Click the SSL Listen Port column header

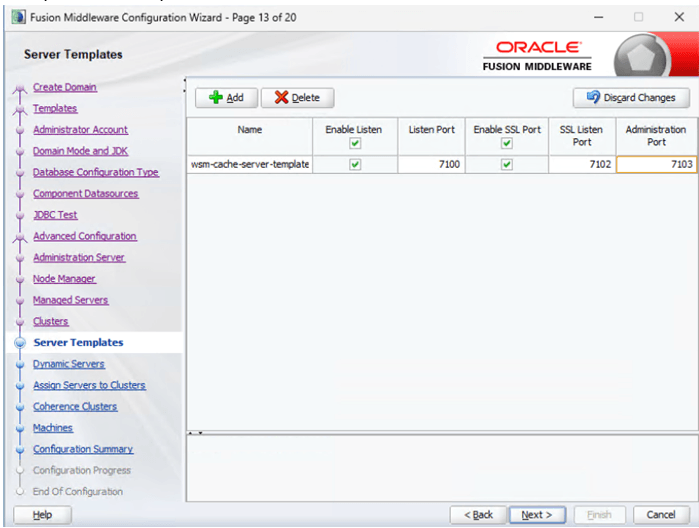coord(582,136)
